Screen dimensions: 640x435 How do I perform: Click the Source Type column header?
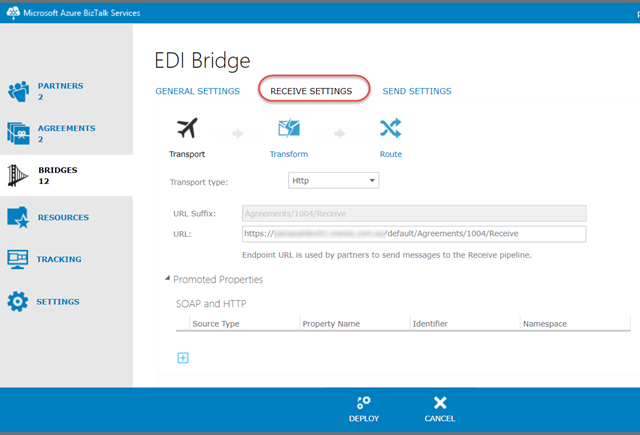point(215,324)
